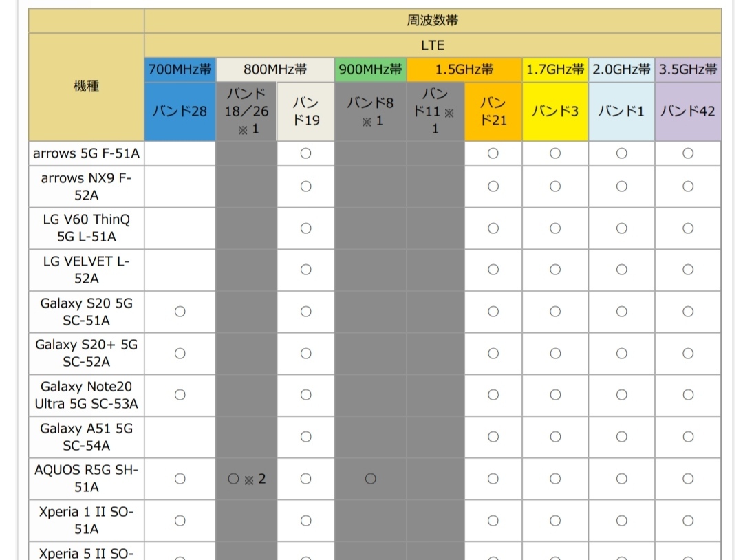
Task: Select the yellow バンド3 header cell
Action: pyautogui.click(x=555, y=111)
